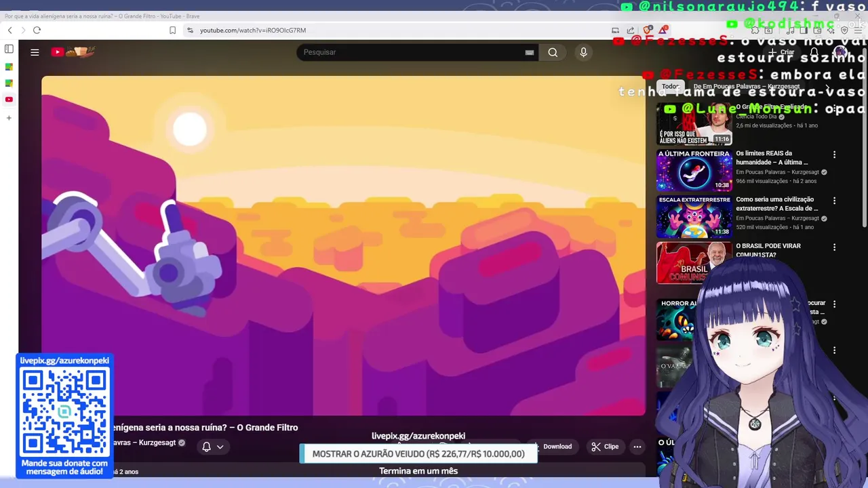Open A Última Fronteira video thumbnail

point(694,170)
